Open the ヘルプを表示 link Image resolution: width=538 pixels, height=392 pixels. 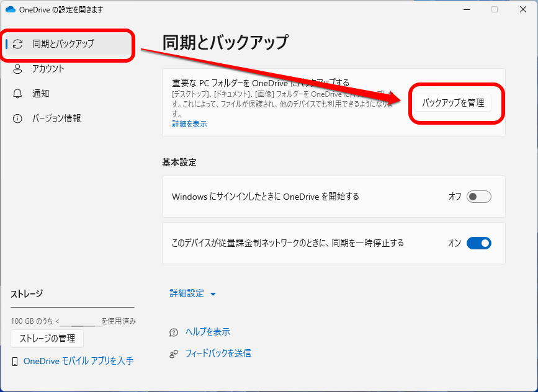pos(208,332)
